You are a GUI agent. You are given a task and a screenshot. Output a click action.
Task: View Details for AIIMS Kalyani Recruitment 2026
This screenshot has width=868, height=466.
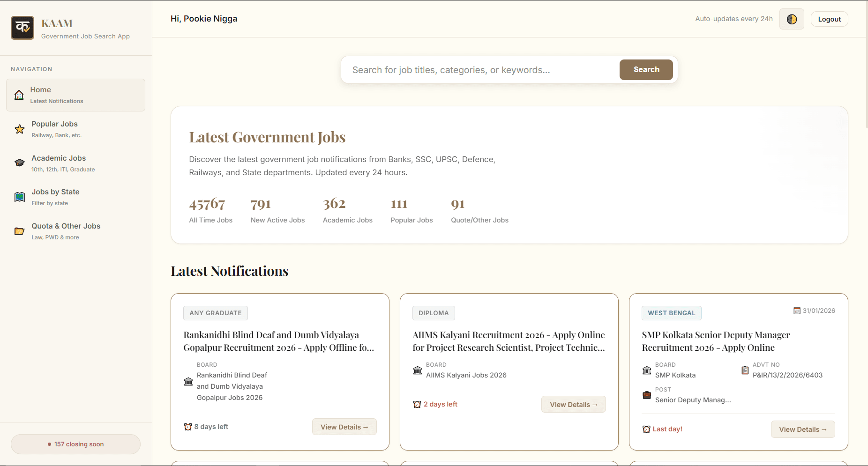tap(573, 404)
